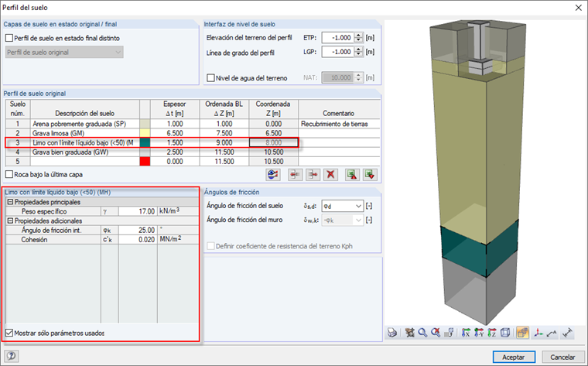
Task: Click Ordenada BL cell 9.000
Action: 224,142
